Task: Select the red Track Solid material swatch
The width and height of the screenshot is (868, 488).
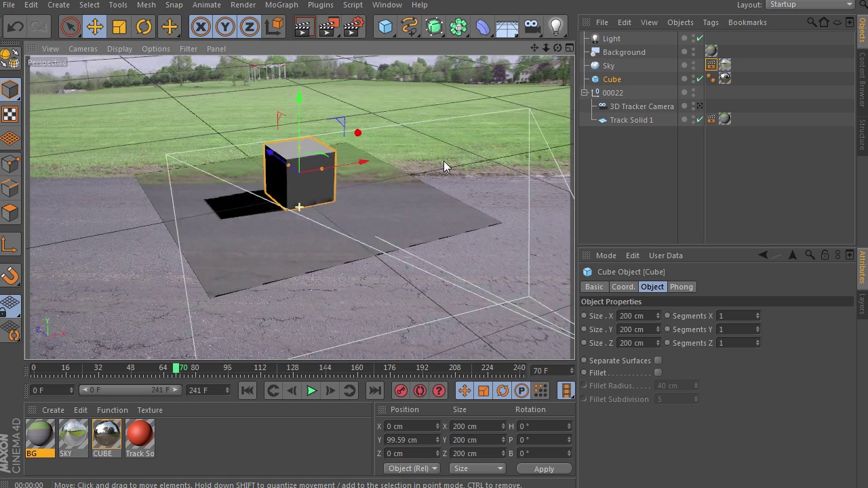Action: click(x=140, y=434)
